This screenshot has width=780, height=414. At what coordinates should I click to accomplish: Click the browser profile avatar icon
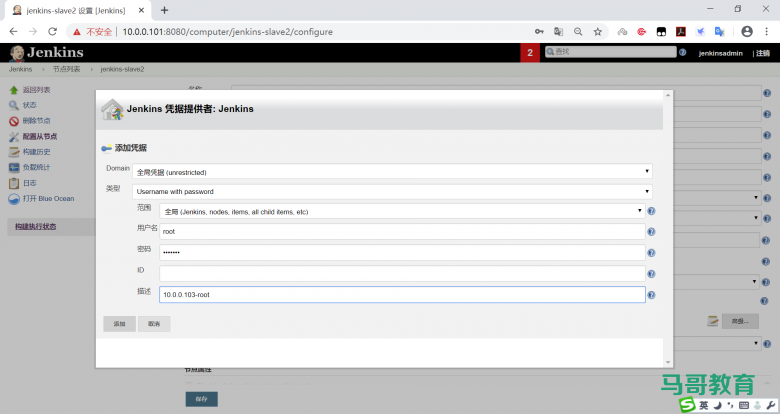coord(747,31)
